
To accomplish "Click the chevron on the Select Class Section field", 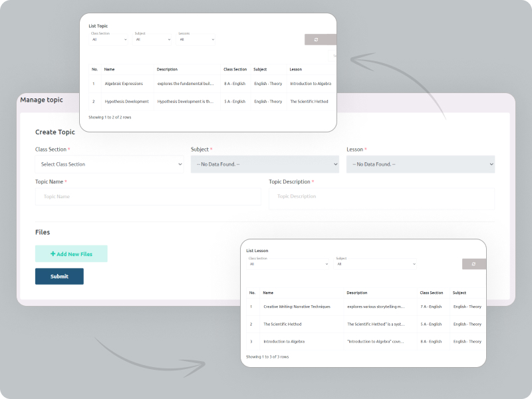I will [180, 164].
